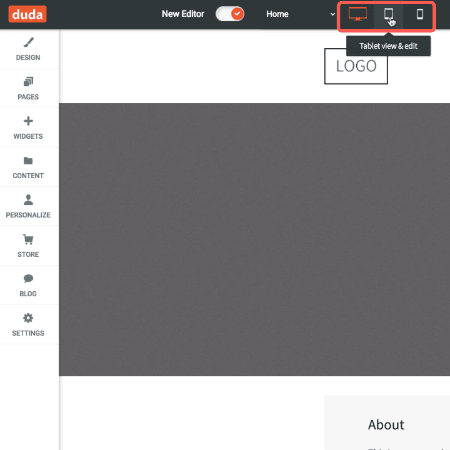The image size is (450, 450).
Task: Select the LOGO placeholder box
Action: pyautogui.click(x=356, y=66)
